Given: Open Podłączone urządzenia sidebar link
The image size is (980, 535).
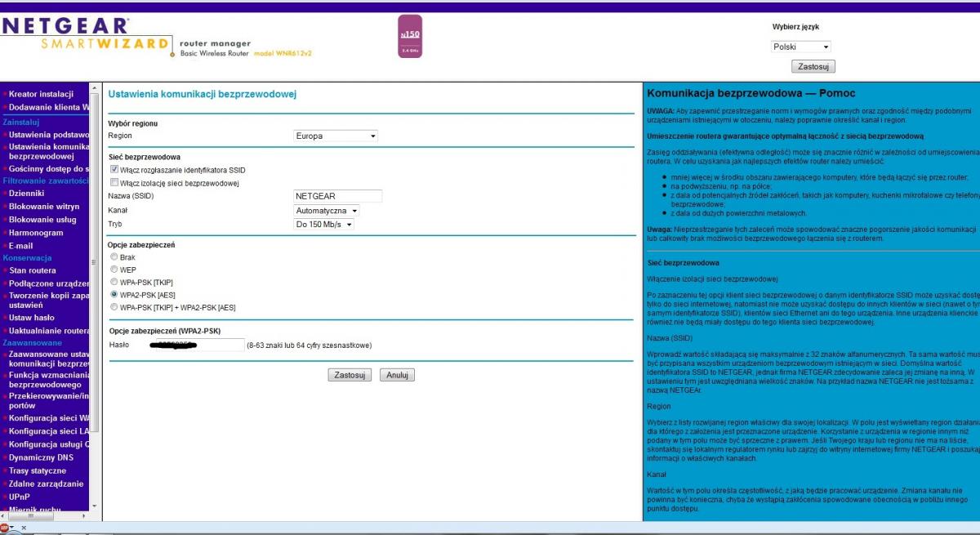Looking at the screenshot, I should (48, 283).
